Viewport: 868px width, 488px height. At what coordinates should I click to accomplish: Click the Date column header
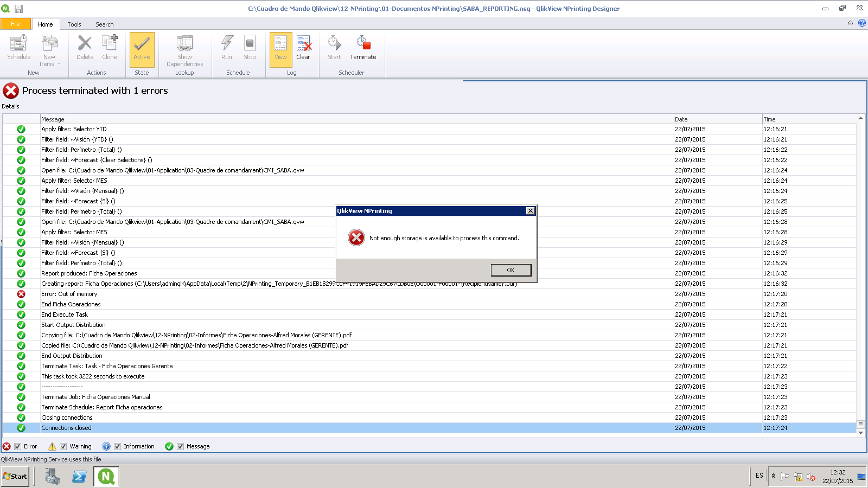point(718,119)
